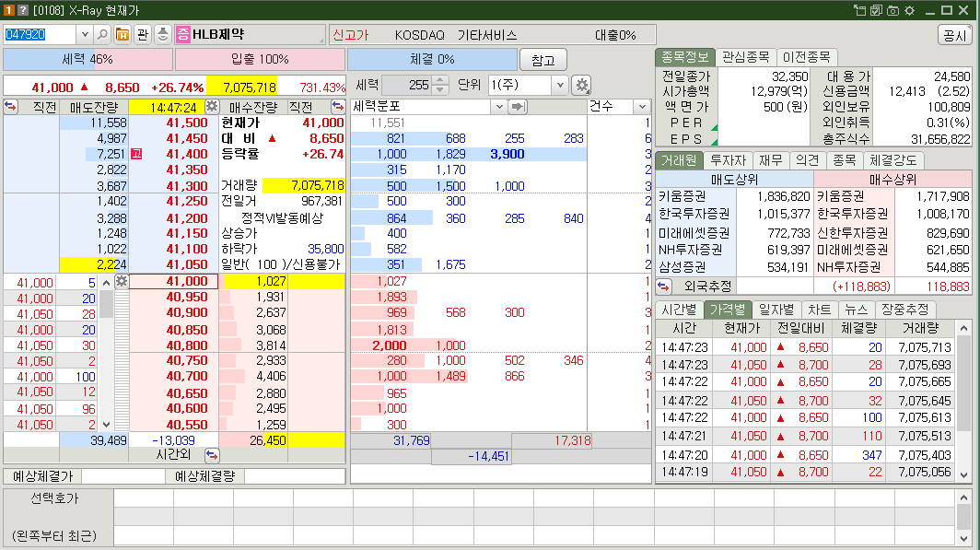Click the gear icon above tick list scrollbar
Screen dimensions: 980x550
point(122,281)
